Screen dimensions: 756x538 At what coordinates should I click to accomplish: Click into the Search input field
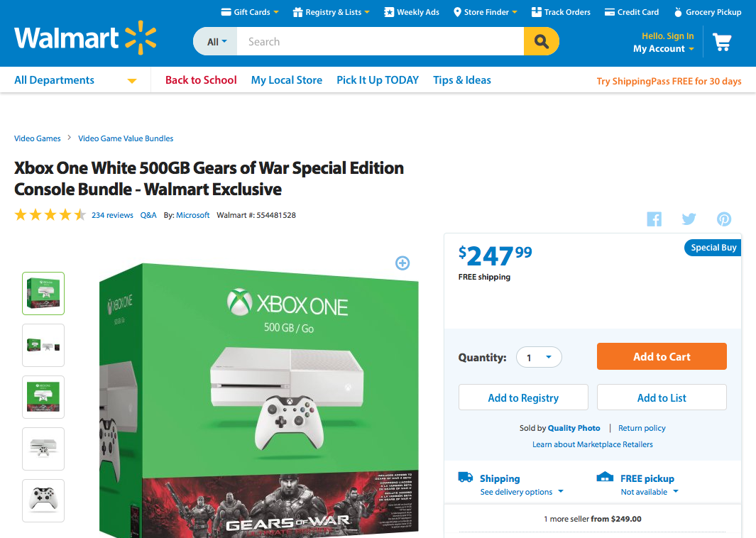coord(380,41)
